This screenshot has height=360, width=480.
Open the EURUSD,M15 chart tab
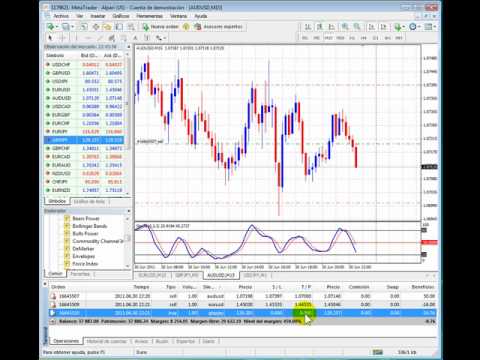point(152,275)
